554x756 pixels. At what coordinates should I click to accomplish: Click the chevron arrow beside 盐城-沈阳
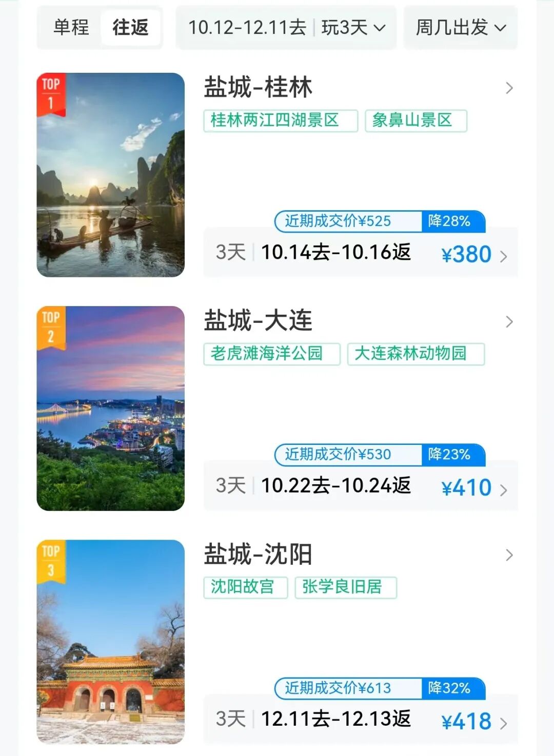[x=509, y=555]
